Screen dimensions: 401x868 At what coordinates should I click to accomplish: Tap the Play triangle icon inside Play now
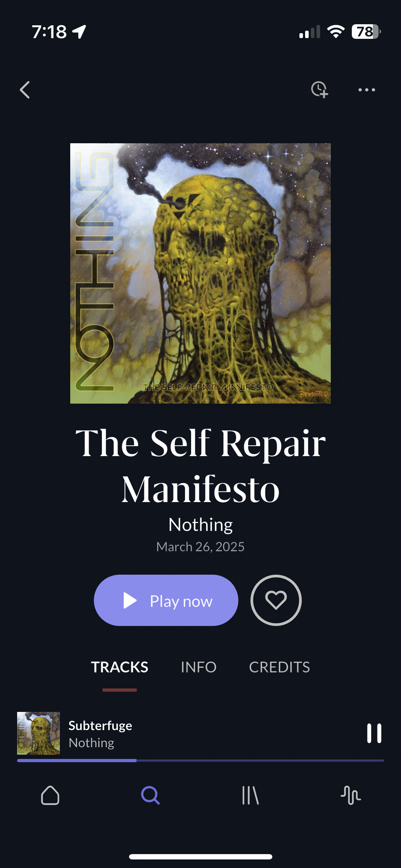pos(130,600)
